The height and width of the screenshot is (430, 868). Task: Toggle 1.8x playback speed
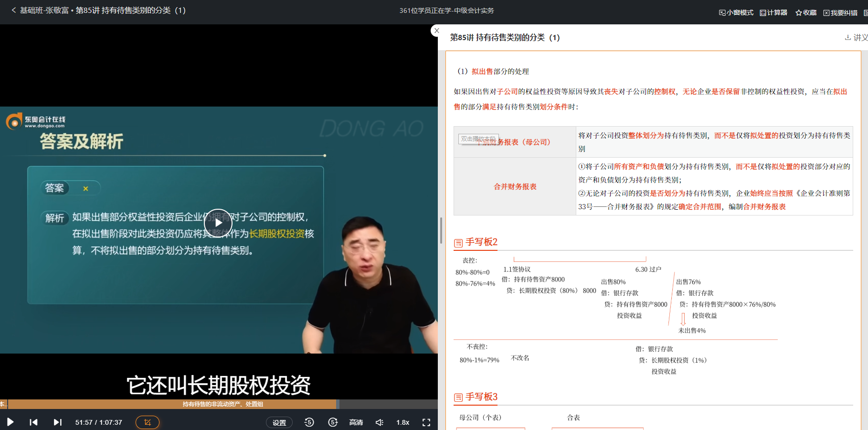pos(402,422)
